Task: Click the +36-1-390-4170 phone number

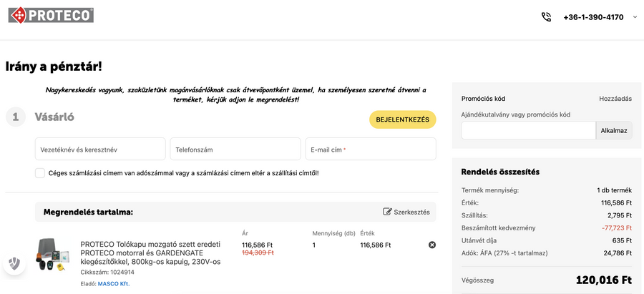Action: tap(593, 17)
